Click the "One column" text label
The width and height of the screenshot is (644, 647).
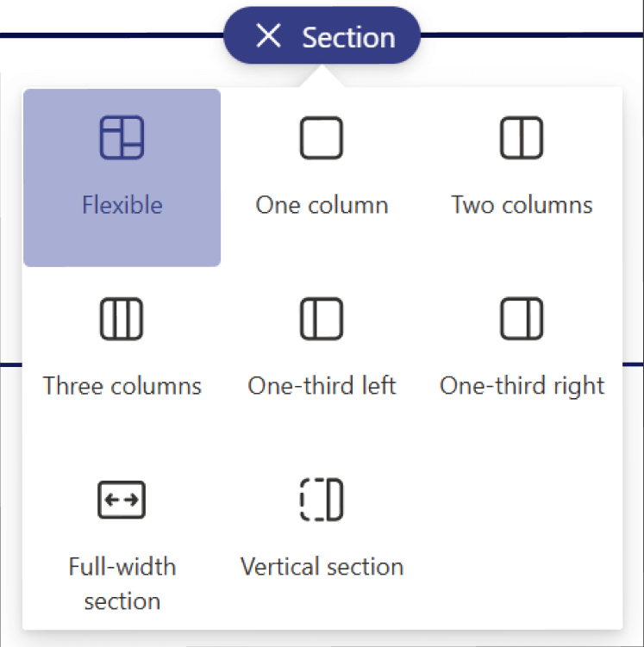pyautogui.click(x=322, y=205)
